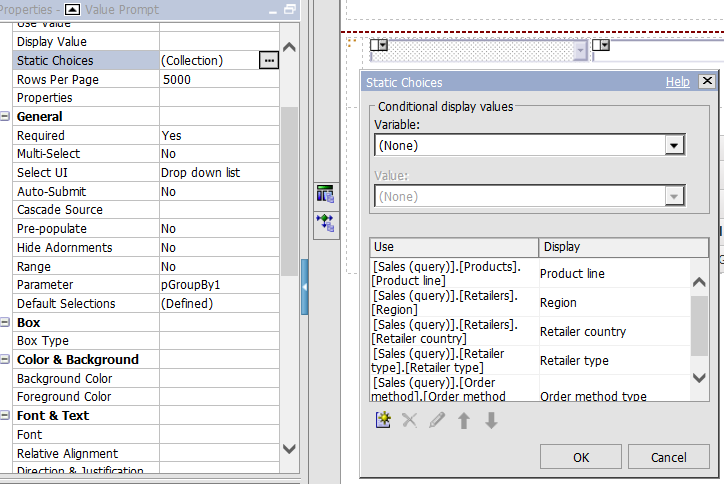The image size is (724, 484).
Task: Edit selected static choice with pencil
Action: point(436,420)
